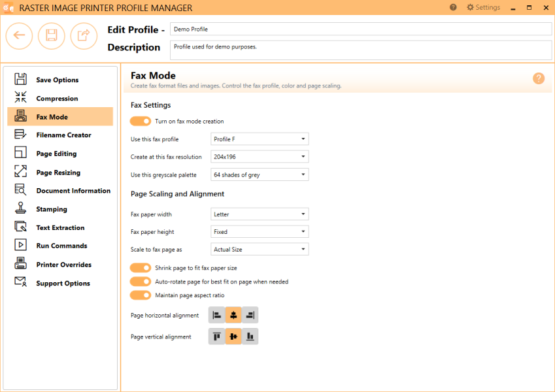The width and height of the screenshot is (555, 392).
Task: Open the Save Options section label
Action: 58,80
